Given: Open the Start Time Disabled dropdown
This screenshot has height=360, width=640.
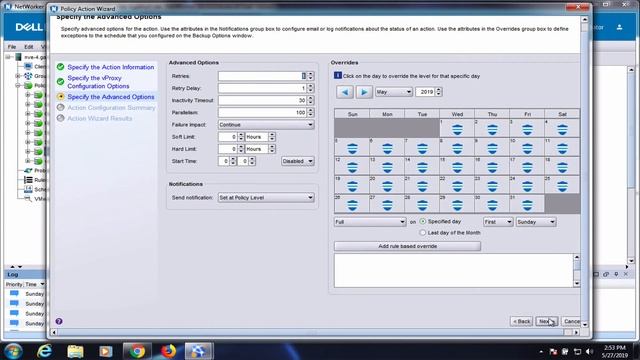Looking at the screenshot, I should [298, 161].
